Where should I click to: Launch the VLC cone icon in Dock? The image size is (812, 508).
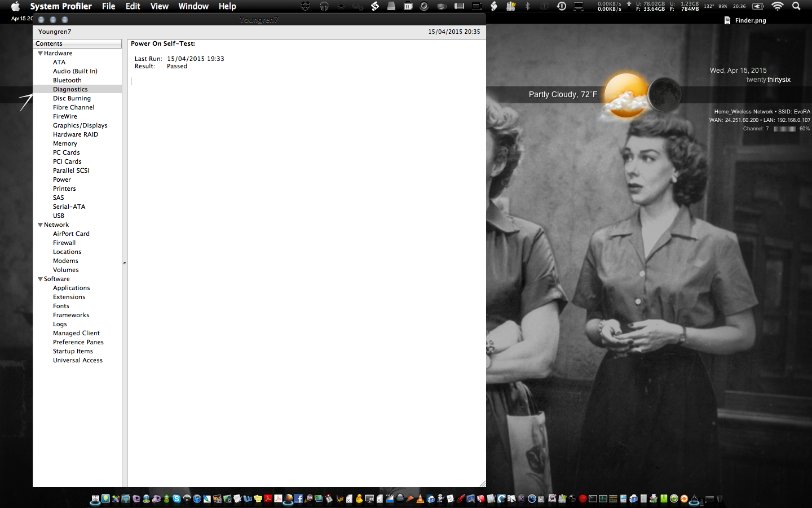click(420, 498)
